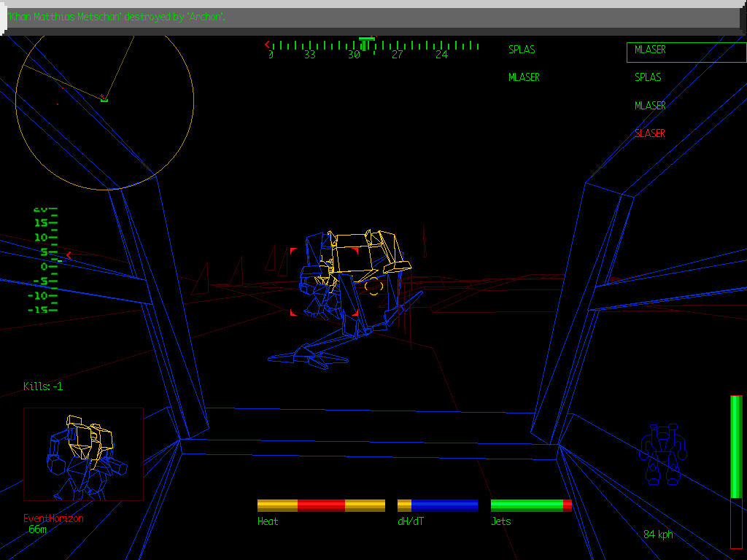Viewport: 747px width, 560px height.
Task: Click the red arrow at compass left end
Action: pyautogui.click(x=267, y=44)
